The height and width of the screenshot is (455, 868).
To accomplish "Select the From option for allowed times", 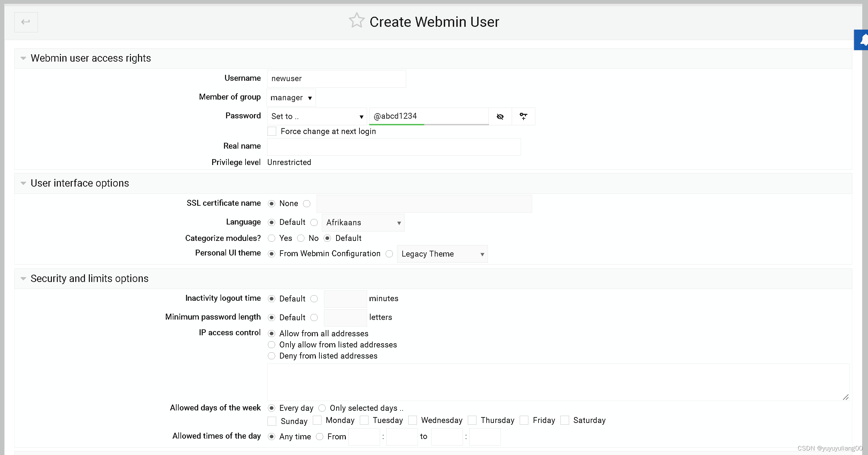I will [x=319, y=437].
